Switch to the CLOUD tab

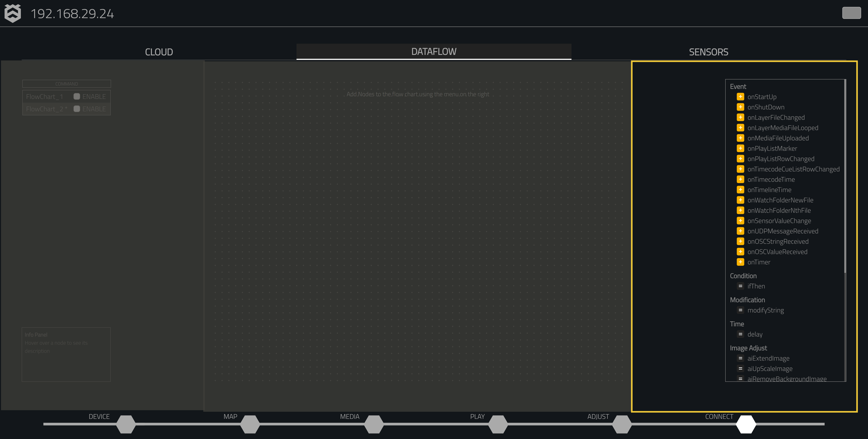pos(159,51)
